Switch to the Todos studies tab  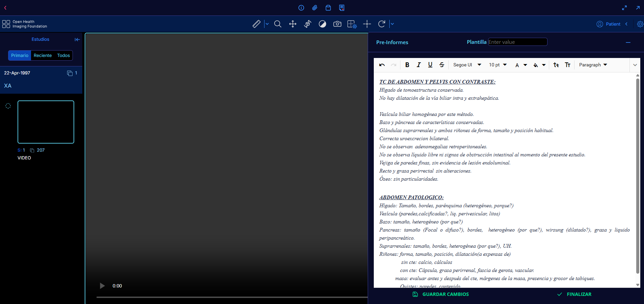point(63,55)
